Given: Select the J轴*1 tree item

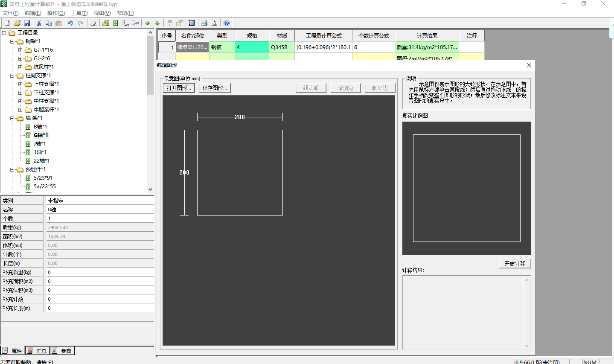Looking at the screenshot, I should [x=40, y=144].
